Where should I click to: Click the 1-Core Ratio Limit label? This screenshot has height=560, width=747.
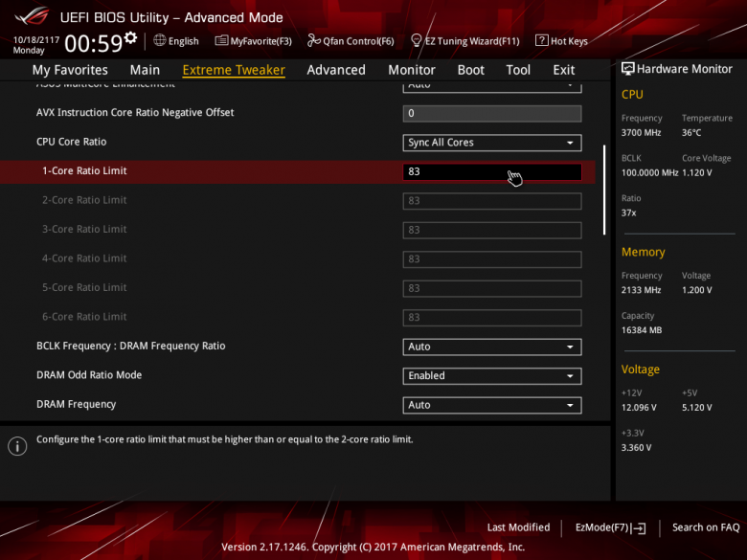(84, 170)
